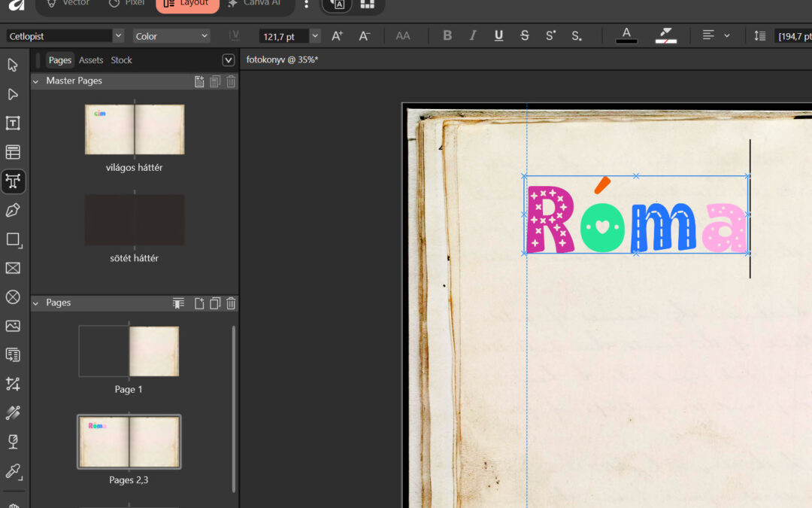Select the Table tool
The width and height of the screenshot is (812, 508).
click(x=13, y=152)
